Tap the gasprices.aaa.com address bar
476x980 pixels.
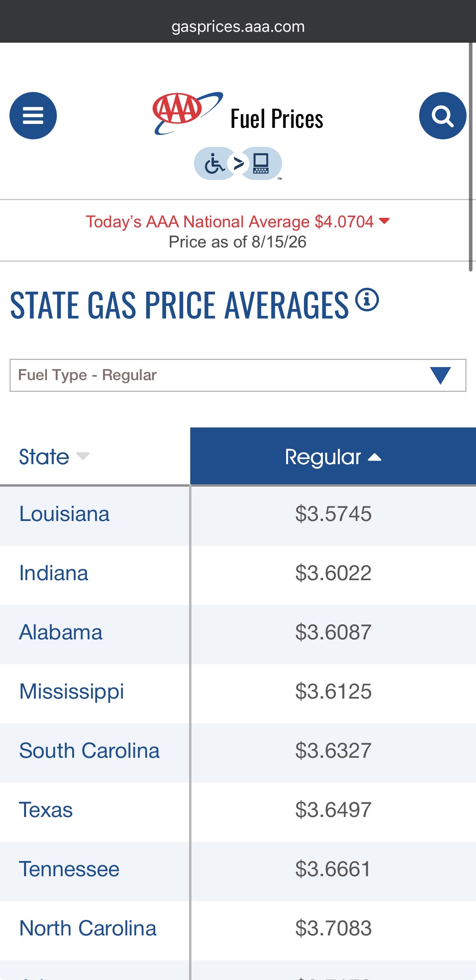point(238,26)
